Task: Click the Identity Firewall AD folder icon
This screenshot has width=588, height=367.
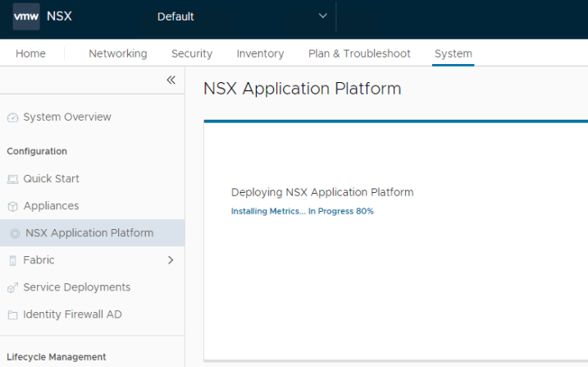Action: tap(13, 314)
